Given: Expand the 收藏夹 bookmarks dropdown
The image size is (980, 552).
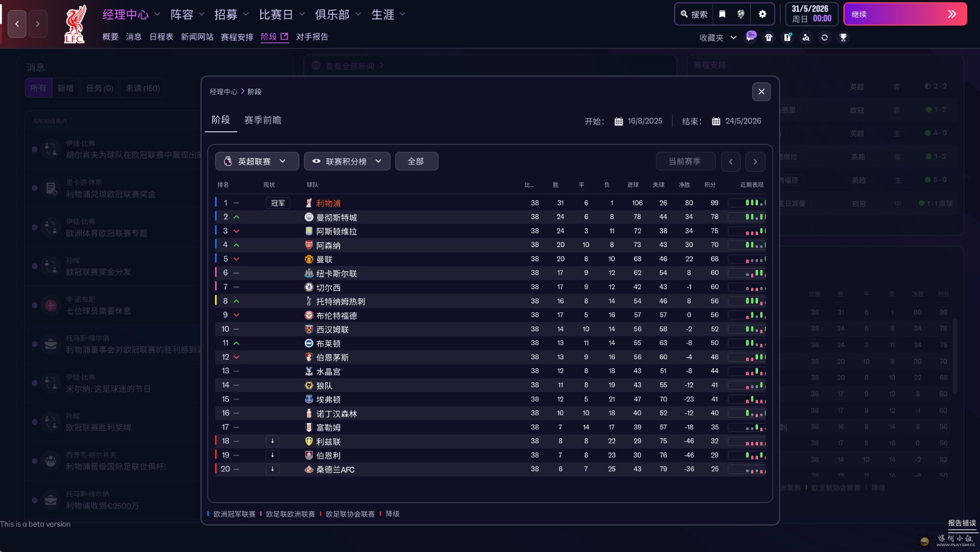Looking at the screenshot, I should [x=718, y=38].
